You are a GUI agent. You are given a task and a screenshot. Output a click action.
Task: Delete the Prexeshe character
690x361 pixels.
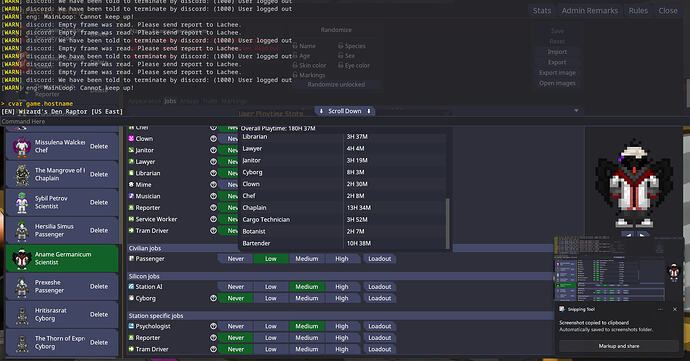tap(99, 287)
